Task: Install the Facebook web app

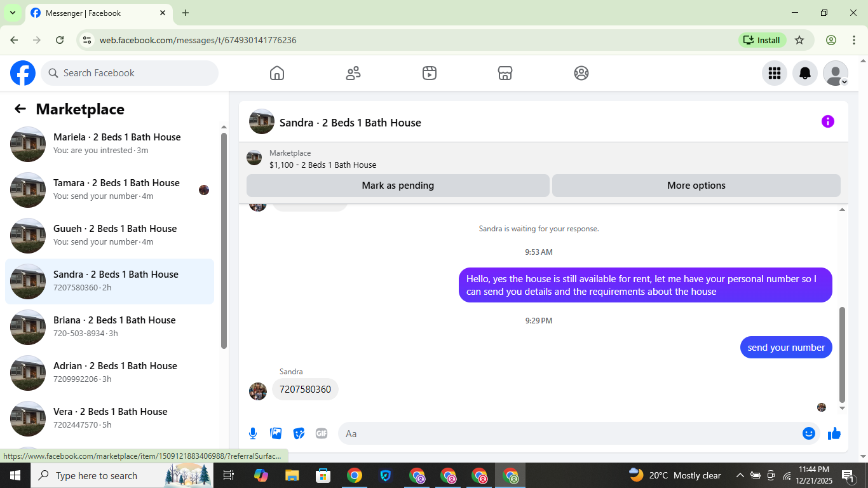Action: coord(763,40)
